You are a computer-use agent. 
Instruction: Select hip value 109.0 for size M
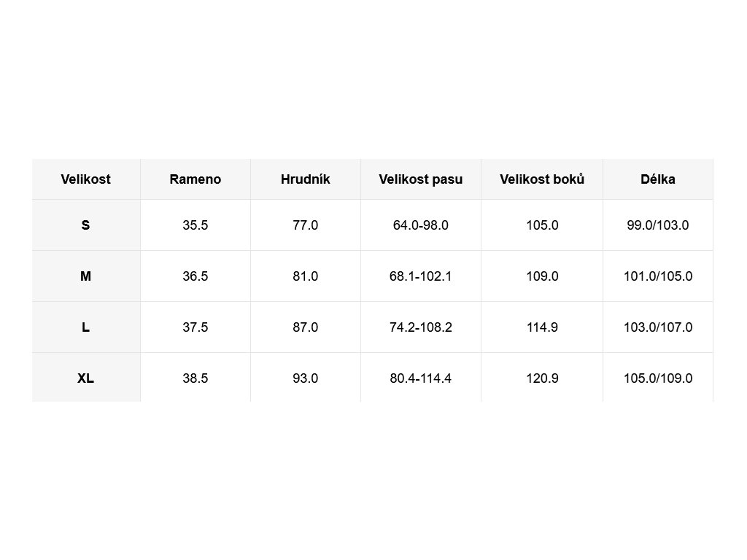tap(542, 276)
